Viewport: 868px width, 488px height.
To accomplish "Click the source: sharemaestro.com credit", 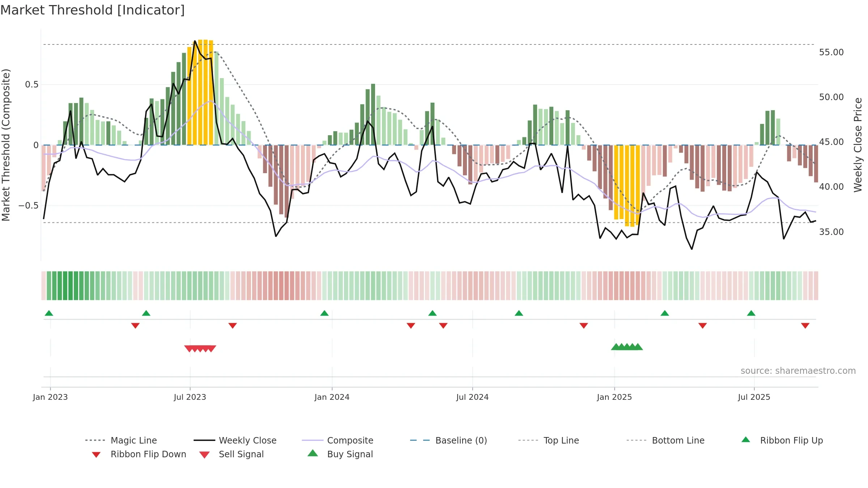I will coord(798,371).
